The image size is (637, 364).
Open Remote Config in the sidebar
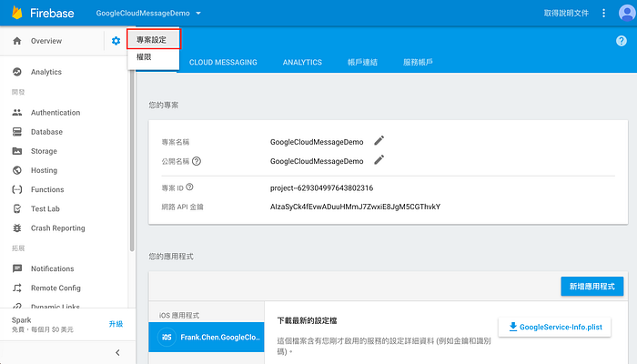[x=56, y=288]
